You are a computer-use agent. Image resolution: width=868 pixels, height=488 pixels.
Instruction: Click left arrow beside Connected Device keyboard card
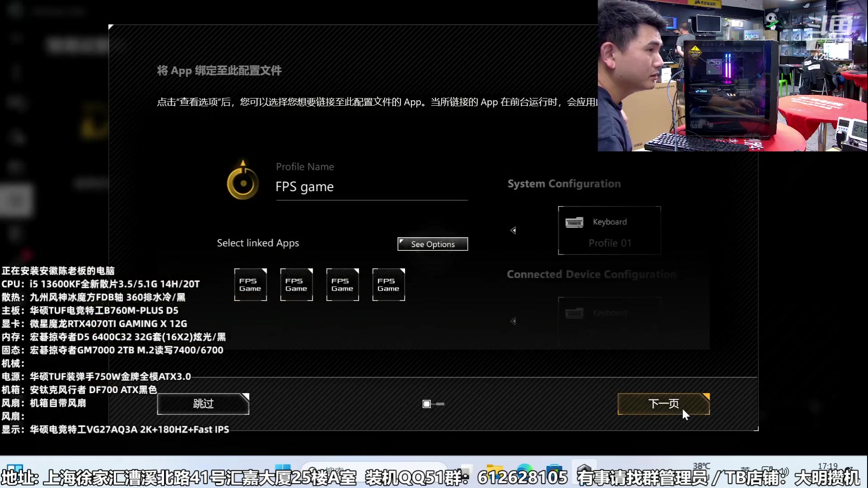[513, 321]
